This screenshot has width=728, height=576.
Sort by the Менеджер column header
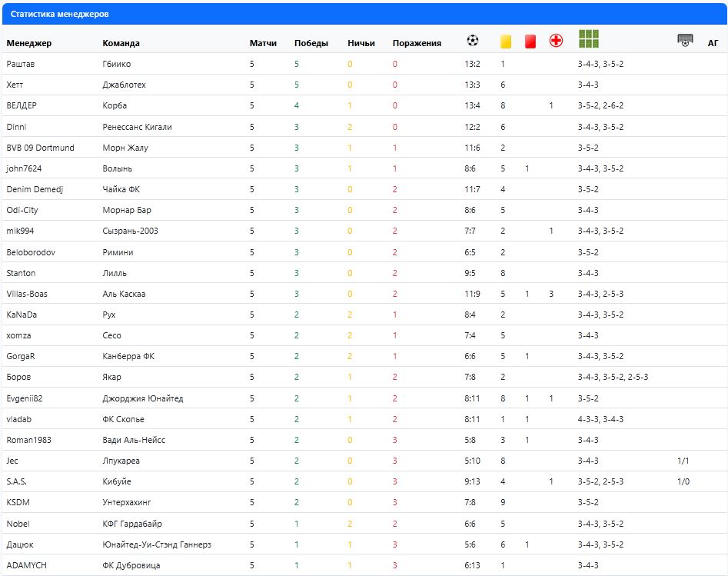click(x=29, y=43)
